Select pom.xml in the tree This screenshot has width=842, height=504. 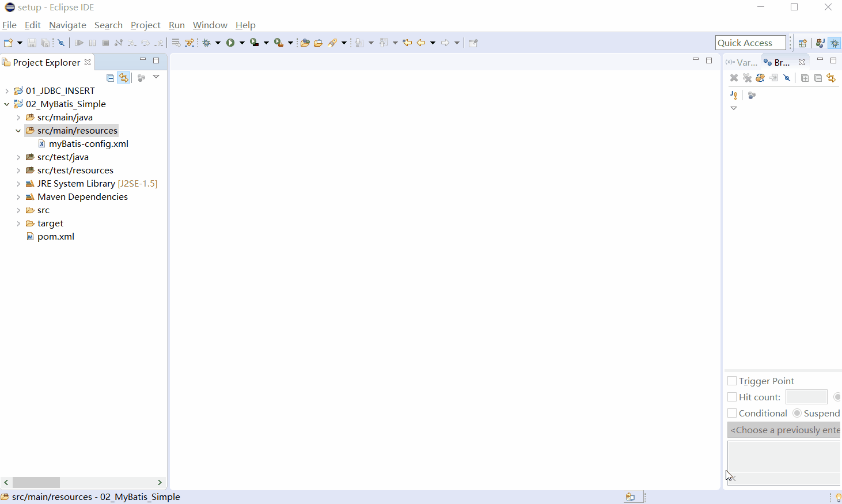pos(55,237)
